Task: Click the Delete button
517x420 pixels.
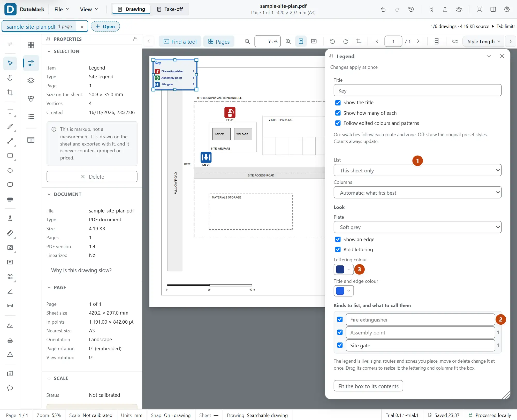Action: [x=92, y=177]
